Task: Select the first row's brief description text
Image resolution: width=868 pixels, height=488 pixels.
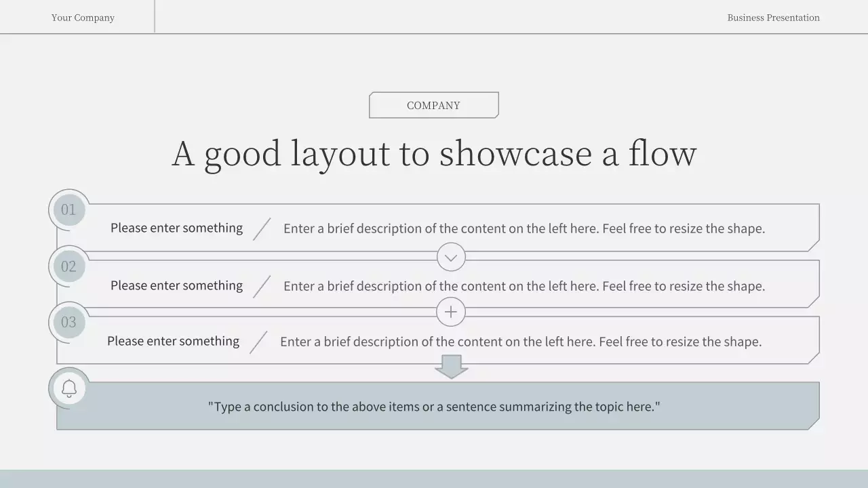Action: 524,229
